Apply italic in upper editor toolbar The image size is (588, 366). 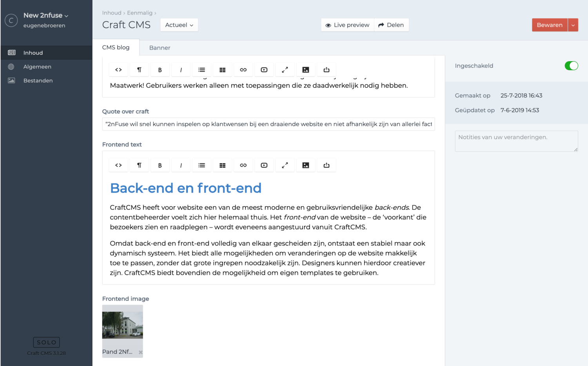pyautogui.click(x=181, y=70)
